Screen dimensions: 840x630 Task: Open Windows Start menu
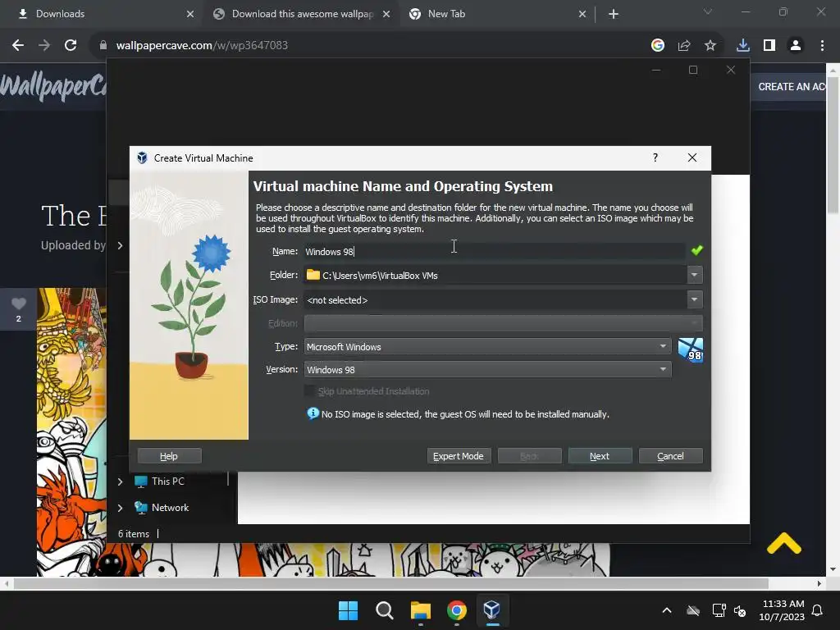pyautogui.click(x=348, y=610)
